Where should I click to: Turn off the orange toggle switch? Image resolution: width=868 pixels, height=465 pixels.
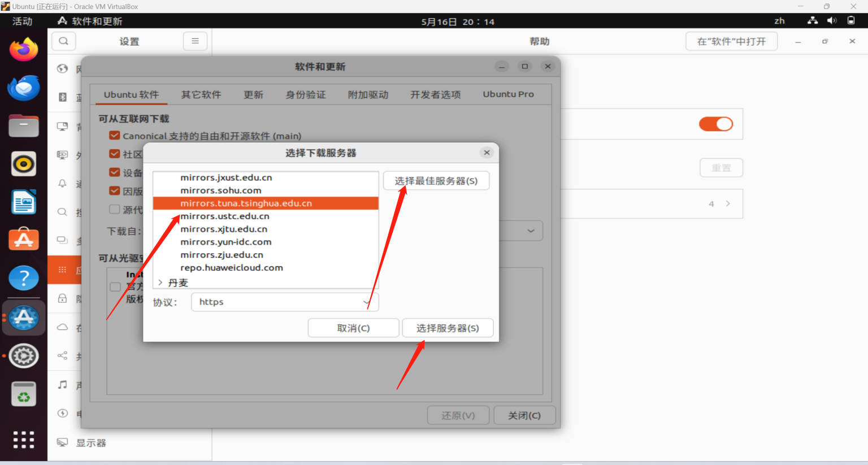click(x=716, y=124)
